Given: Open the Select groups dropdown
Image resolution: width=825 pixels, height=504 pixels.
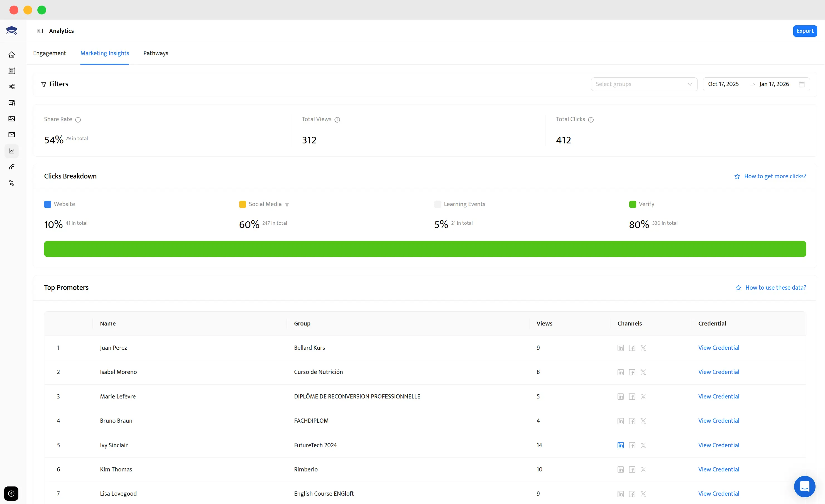Looking at the screenshot, I should 644,84.
